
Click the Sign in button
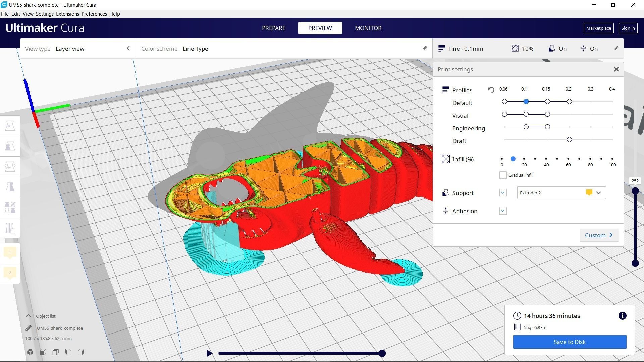click(x=628, y=28)
